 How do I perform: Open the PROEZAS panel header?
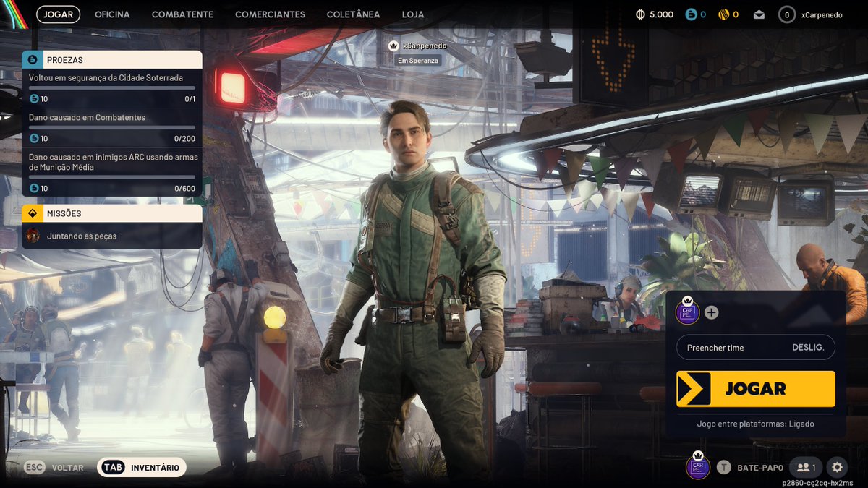point(112,60)
